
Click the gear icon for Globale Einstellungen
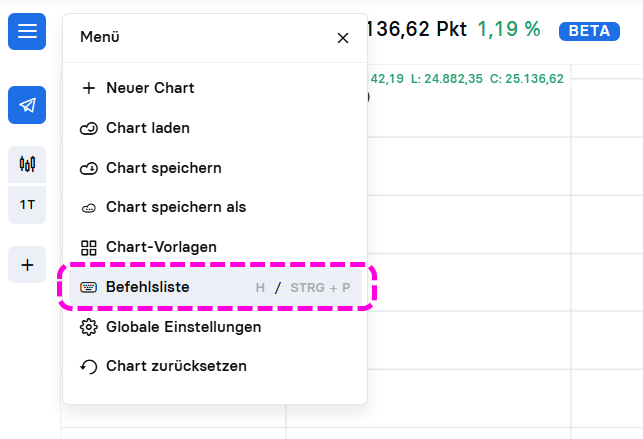click(88, 327)
